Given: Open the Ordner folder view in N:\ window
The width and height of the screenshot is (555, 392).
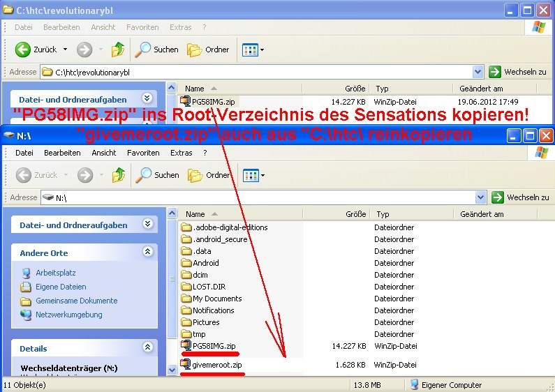Looking at the screenshot, I should pos(195,175).
